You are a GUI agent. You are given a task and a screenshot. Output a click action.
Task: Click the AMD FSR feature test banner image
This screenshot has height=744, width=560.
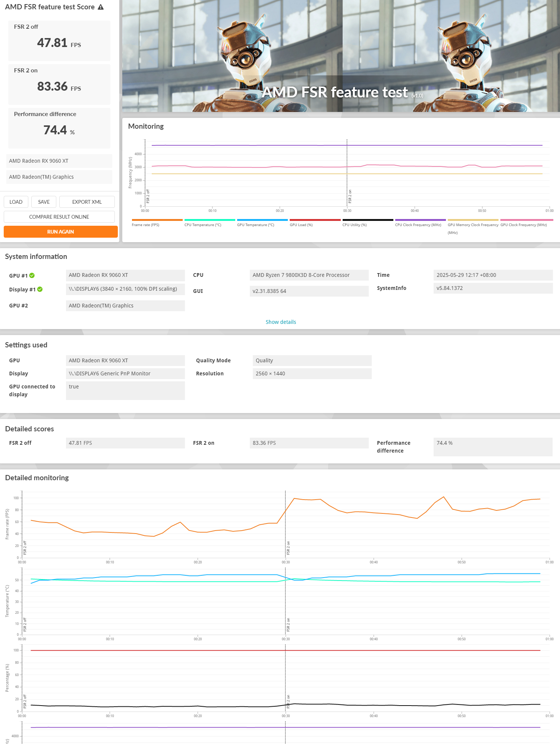(x=341, y=56)
